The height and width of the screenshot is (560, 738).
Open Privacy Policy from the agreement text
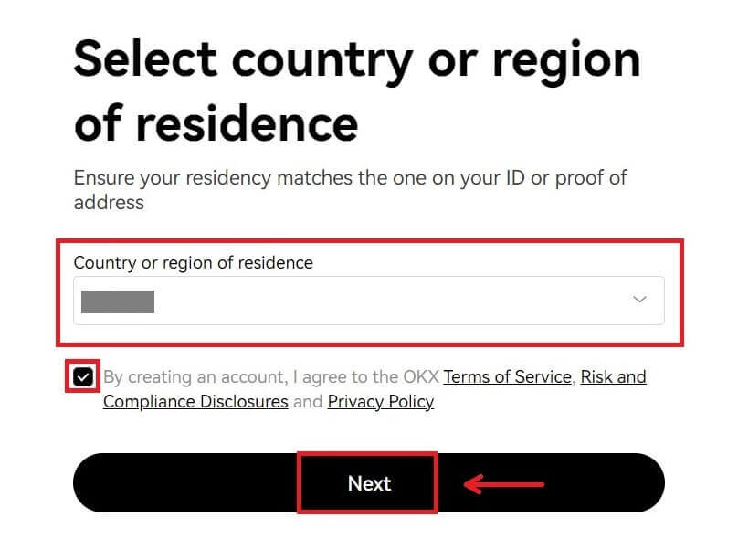click(x=381, y=402)
